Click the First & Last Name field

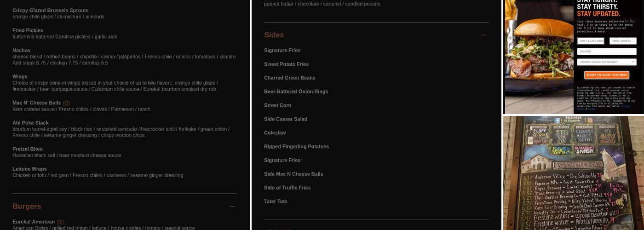pyautogui.click(x=591, y=41)
